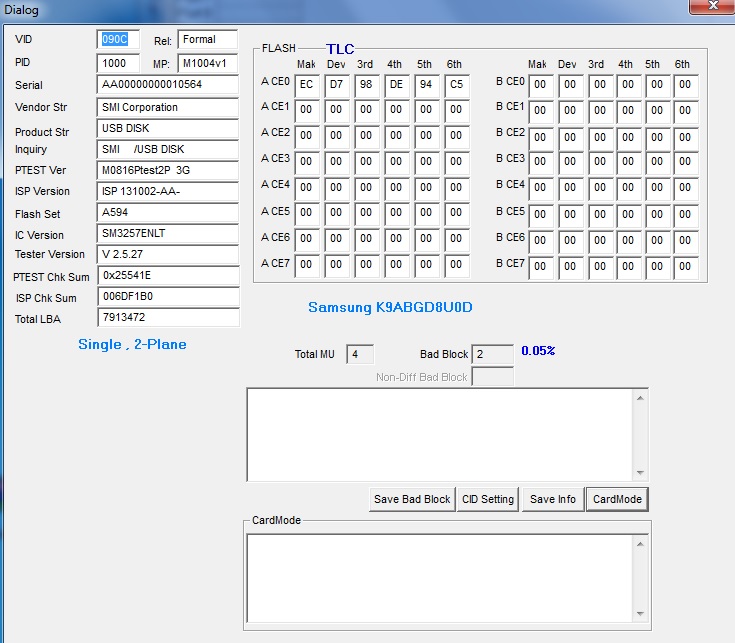Select the A CE1 Mak cell
Image resolution: width=735 pixels, height=643 pixels.
[307, 110]
